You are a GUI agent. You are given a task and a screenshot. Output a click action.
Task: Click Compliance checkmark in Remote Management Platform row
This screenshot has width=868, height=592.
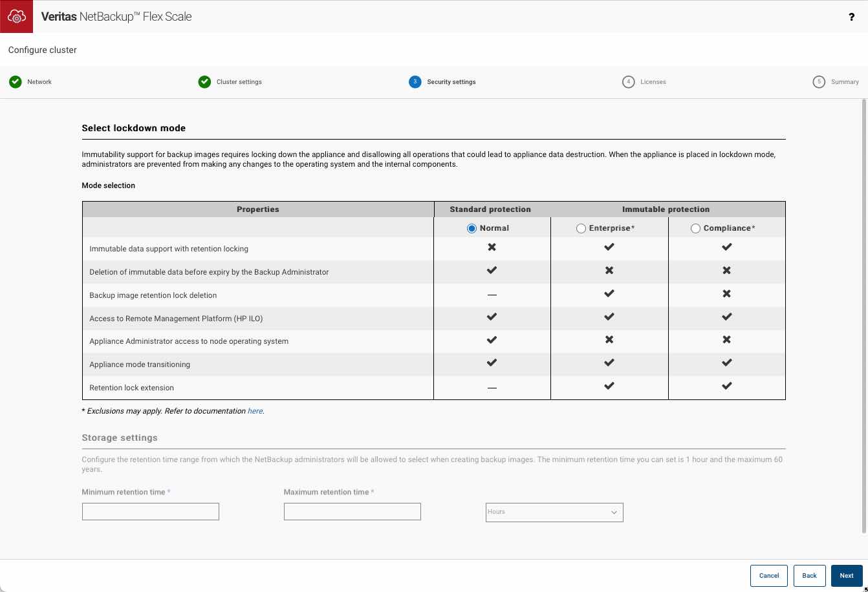[x=726, y=317]
